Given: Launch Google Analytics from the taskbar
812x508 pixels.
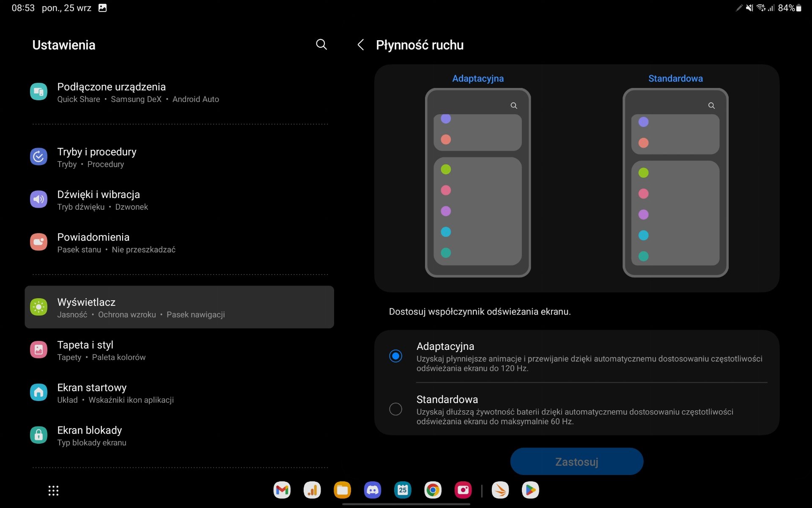Looking at the screenshot, I should coord(312,490).
